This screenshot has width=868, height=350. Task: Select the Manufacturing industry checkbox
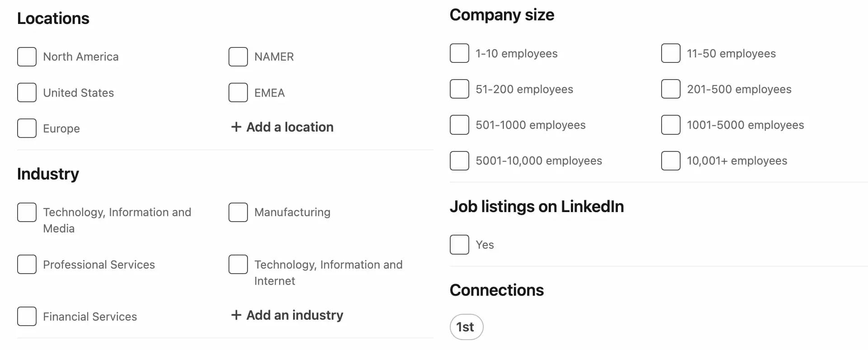pos(238,212)
